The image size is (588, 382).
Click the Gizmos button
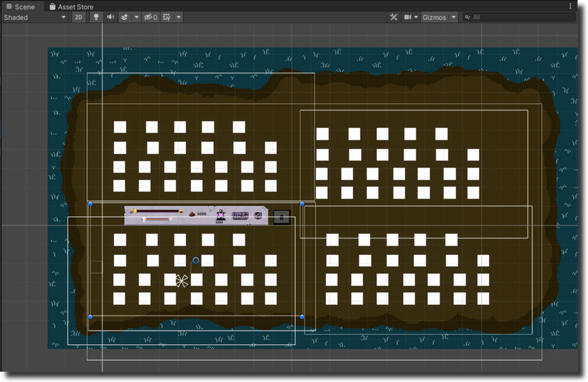434,17
